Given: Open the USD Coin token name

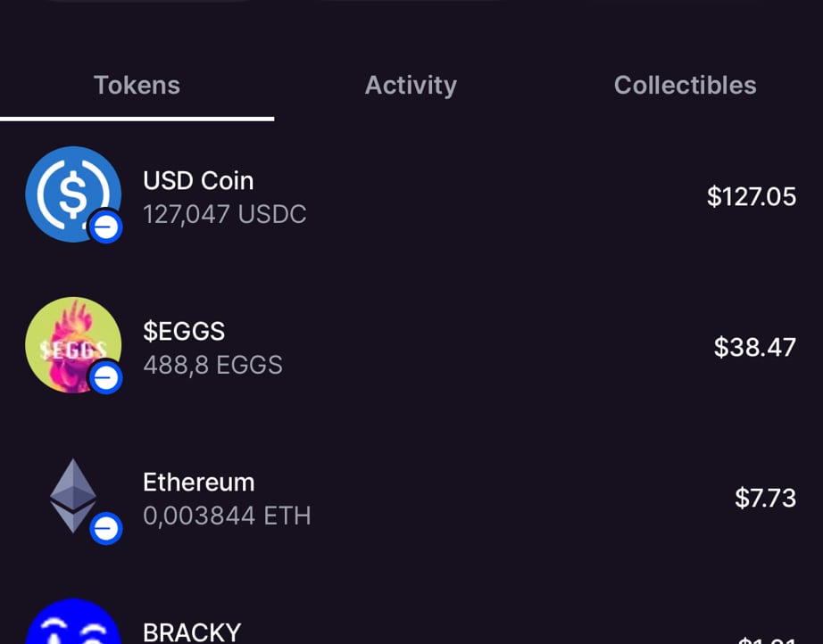Looking at the screenshot, I should click(198, 181).
